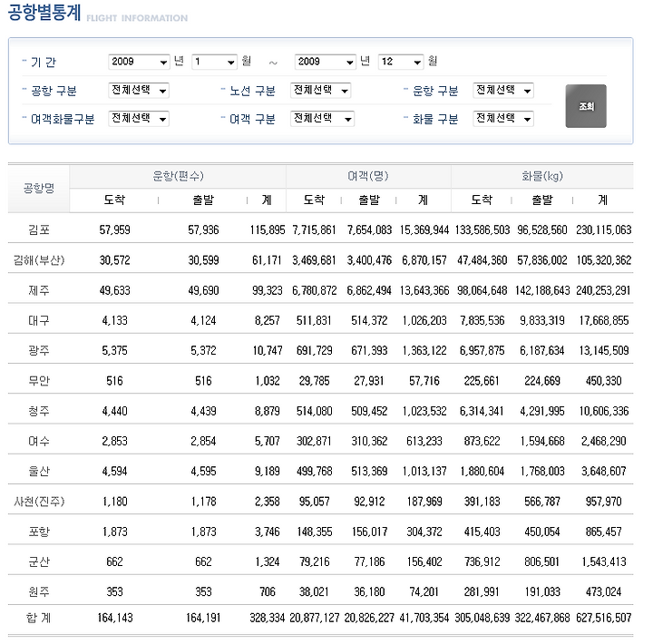This screenshot has height=644, width=653.
Task: Select the 울산 airport row name
Action: 39,471
